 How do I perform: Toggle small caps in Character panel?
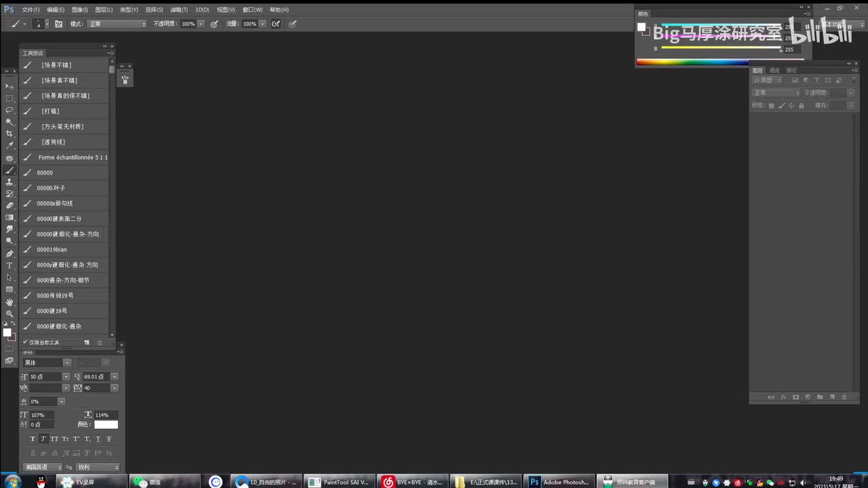pyautogui.click(x=65, y=439)
